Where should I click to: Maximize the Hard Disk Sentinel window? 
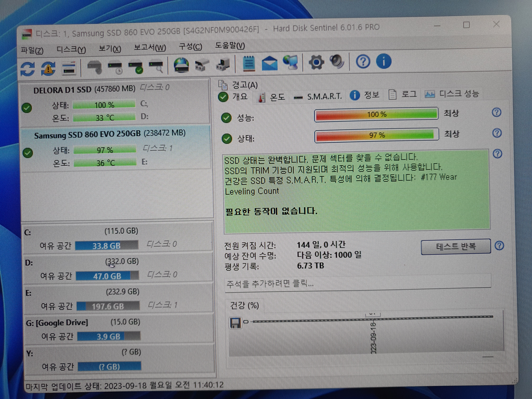pos(467,25)
